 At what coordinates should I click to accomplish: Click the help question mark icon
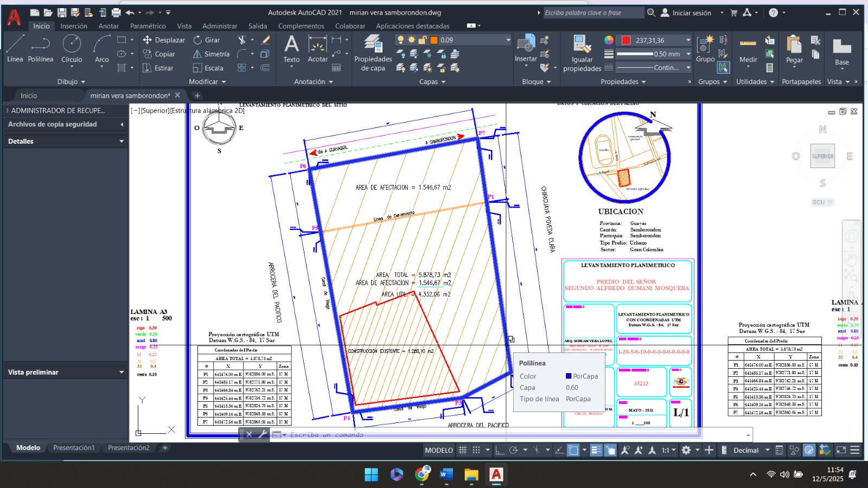[774, 12]
